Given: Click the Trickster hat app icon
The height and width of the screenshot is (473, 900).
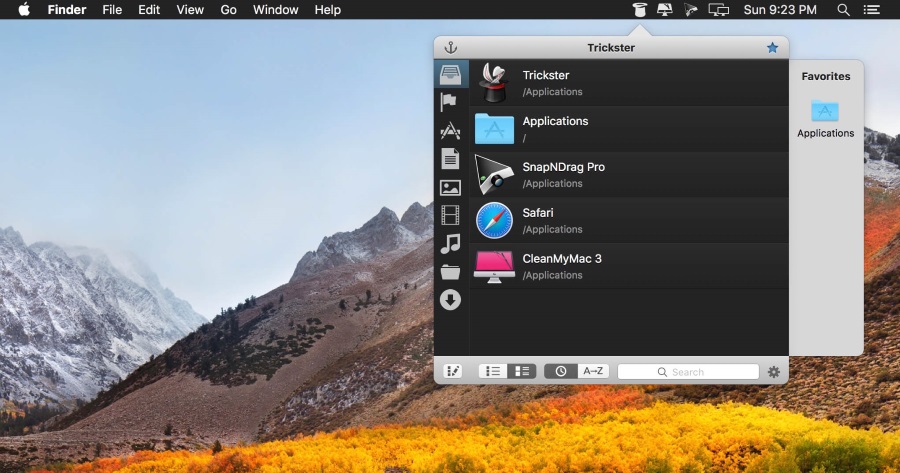Looking at the screenshot, I should [x=494, y=83].
